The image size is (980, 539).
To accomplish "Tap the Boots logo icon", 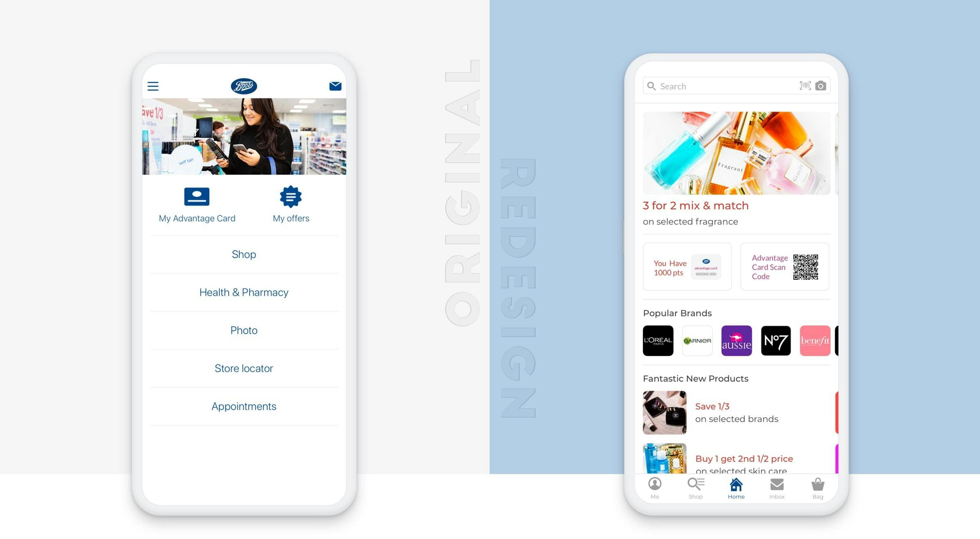I will [x=243, y=84].
